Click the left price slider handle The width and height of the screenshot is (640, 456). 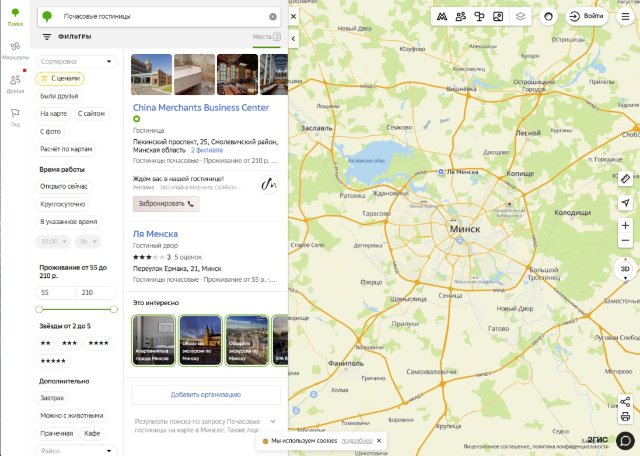[x=39, y=309]
